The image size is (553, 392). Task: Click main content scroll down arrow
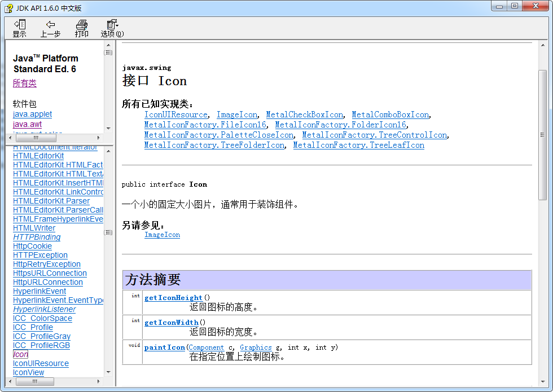click(542, 382)
